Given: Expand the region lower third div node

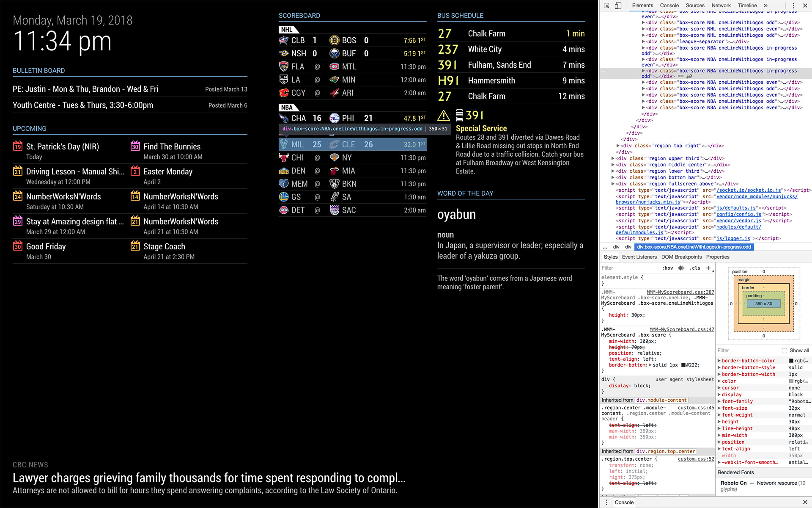Looking at the screenshot, I should (x=613, y=171).
